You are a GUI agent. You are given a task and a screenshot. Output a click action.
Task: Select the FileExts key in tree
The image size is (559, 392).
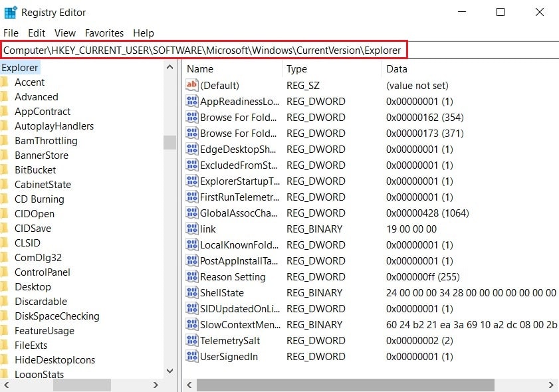click(x=31, y=345)
